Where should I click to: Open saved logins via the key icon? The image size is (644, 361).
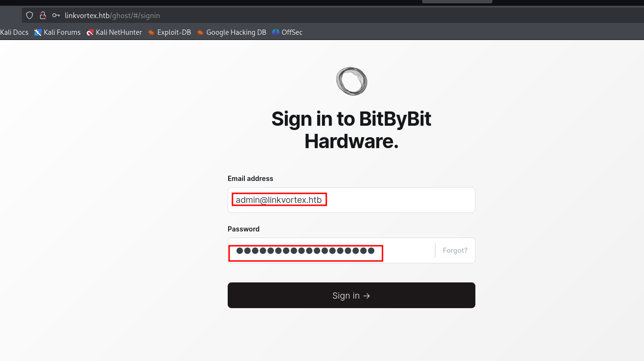click(56, 15)
